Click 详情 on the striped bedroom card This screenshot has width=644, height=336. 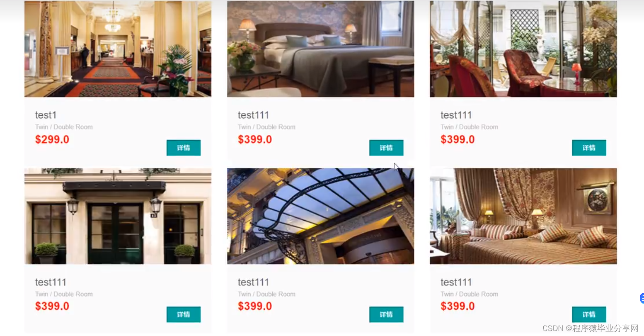[589, 314]
